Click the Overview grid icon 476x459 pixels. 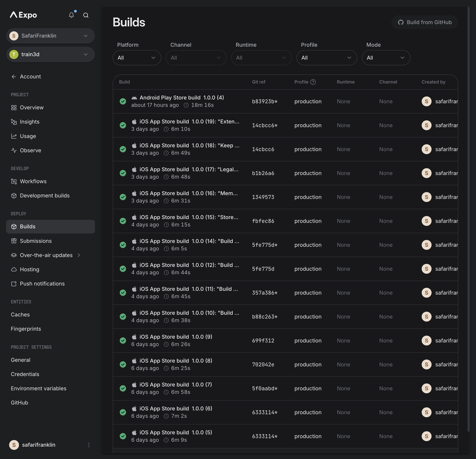click(x=14, y=107)
